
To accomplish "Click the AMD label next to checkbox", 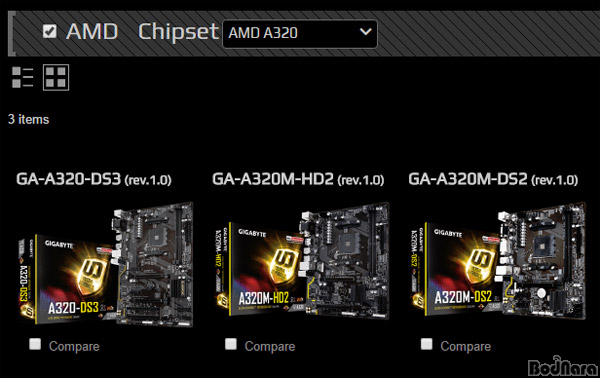I will point(92,31).
